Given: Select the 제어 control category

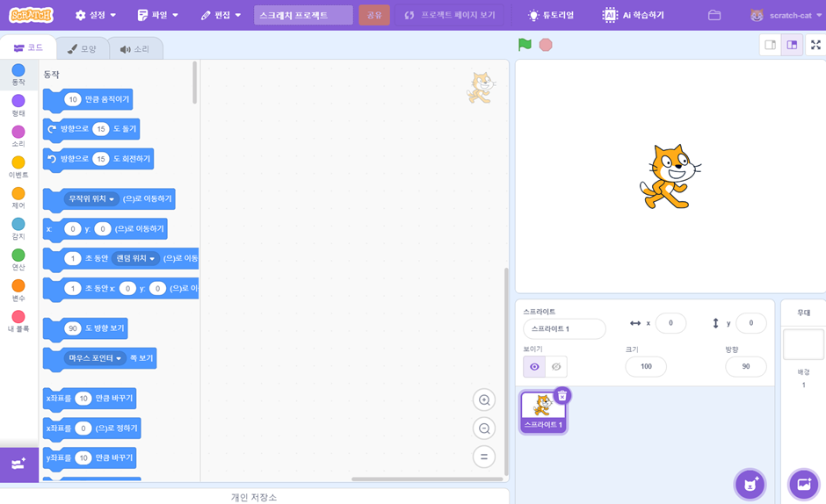Looking at the screenshot, I should (x=18, y=198).
